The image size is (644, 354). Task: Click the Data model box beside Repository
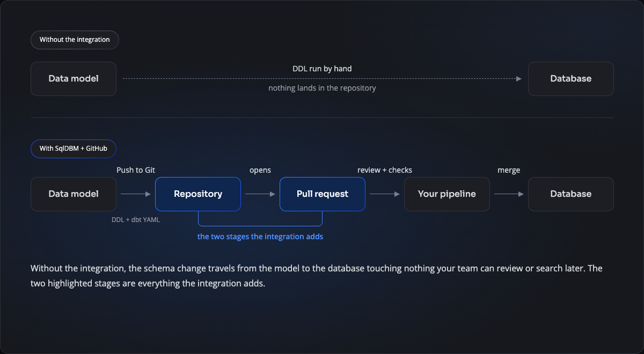(74, 194)
